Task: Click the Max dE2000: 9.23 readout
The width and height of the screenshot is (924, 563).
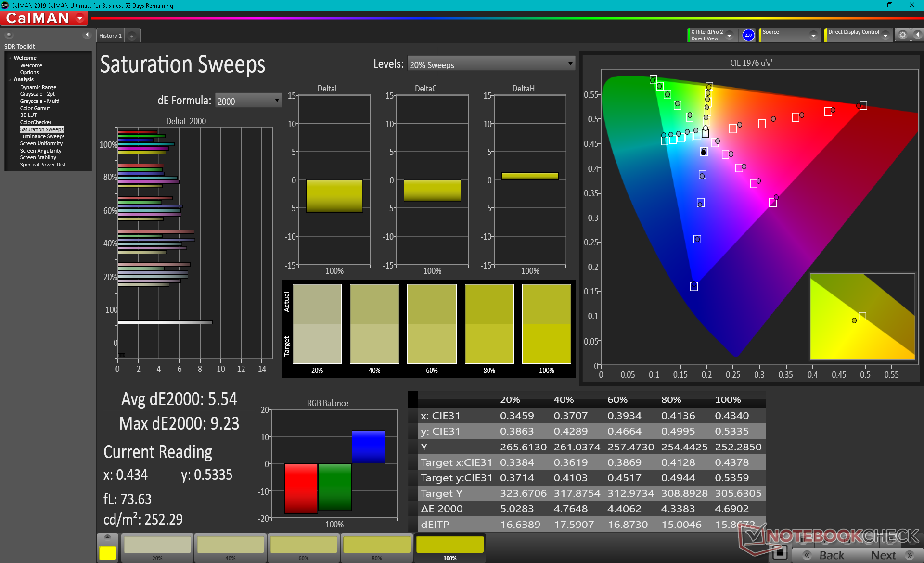Action: [179, 423]
